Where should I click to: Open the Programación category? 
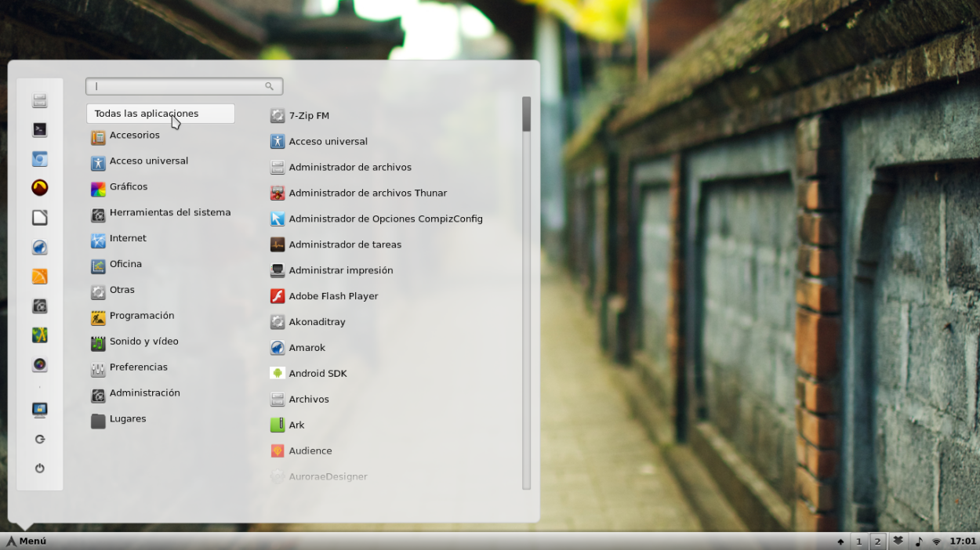tap(132, 316)
